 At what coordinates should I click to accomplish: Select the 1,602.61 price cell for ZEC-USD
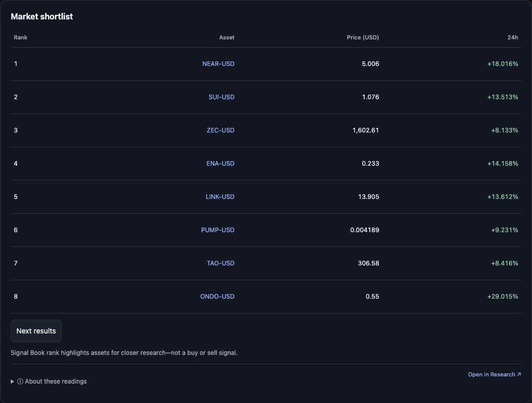click(x=366, y=130)
